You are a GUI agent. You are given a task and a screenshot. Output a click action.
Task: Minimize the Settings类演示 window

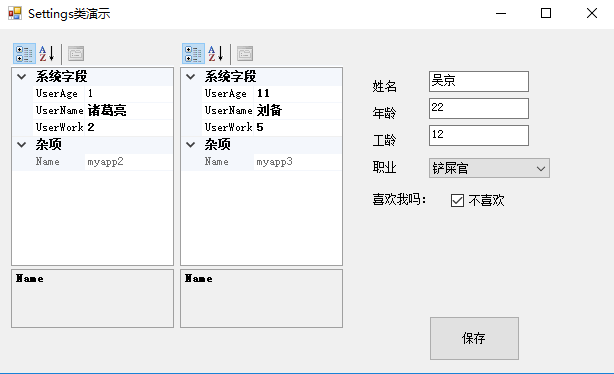pyautogui.click(x=501, y=13)
